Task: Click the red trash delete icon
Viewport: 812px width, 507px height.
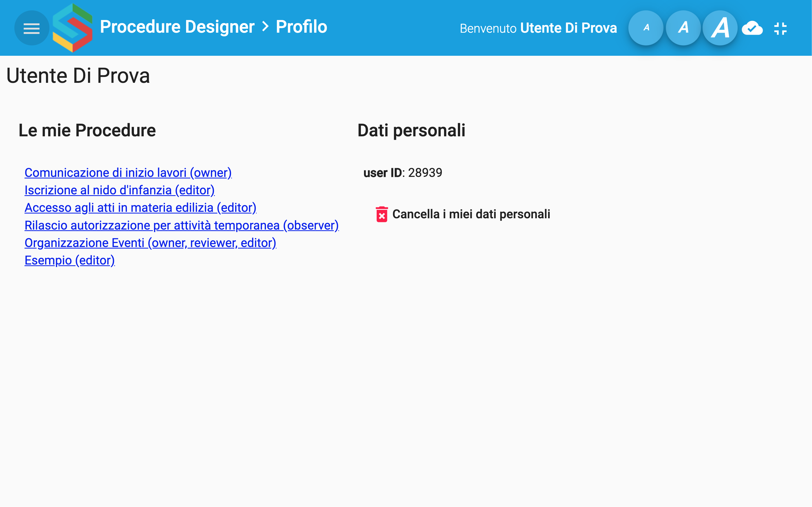Action: [x=381, y=214]
